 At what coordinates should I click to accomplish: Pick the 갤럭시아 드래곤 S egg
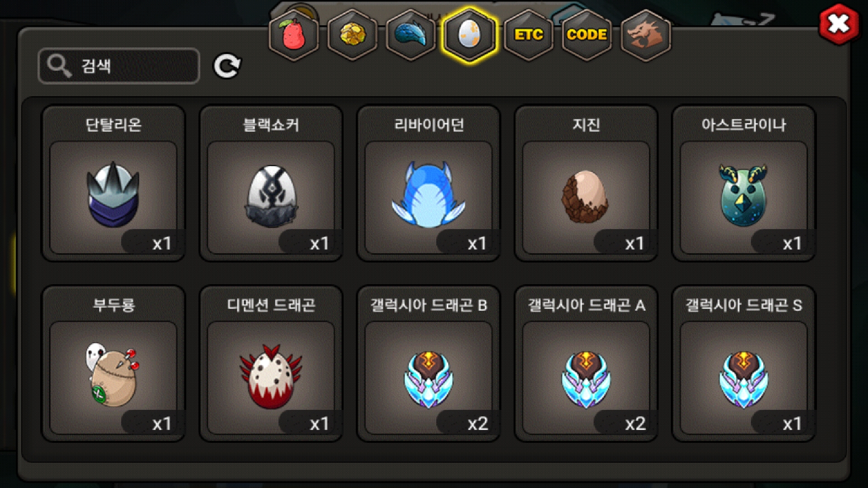[744, 364]
